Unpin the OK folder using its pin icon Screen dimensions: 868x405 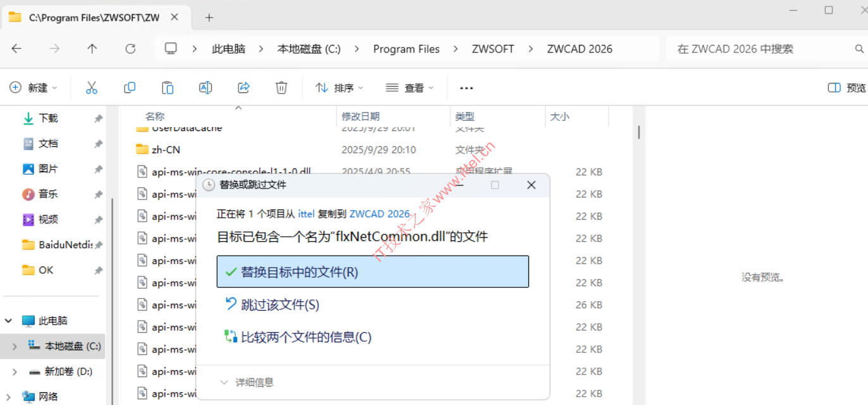click(x=98, y=270)
